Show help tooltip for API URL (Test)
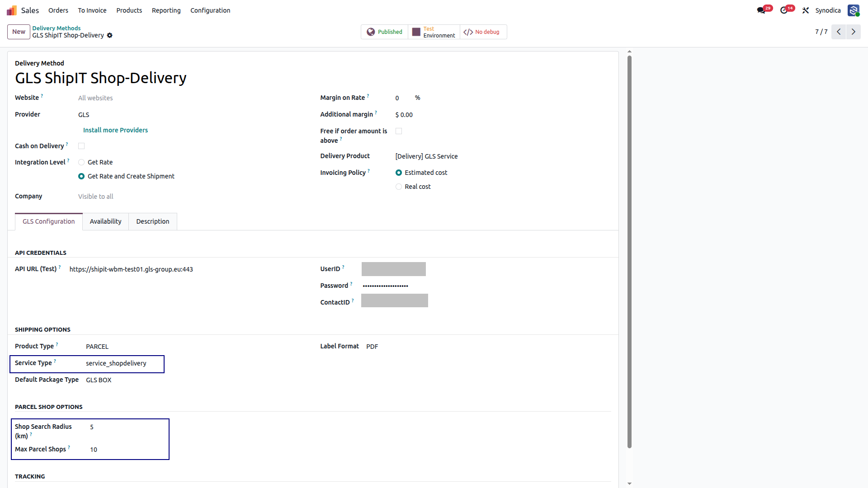Screen dimensions: 868x488 coord(60,267)
